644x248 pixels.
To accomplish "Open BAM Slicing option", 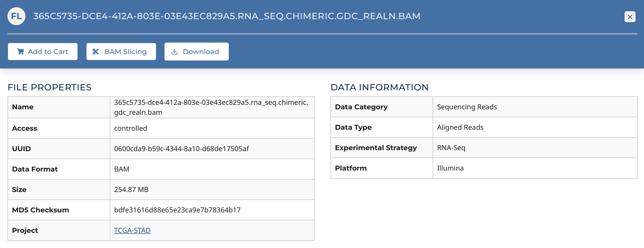I will 121,52.
